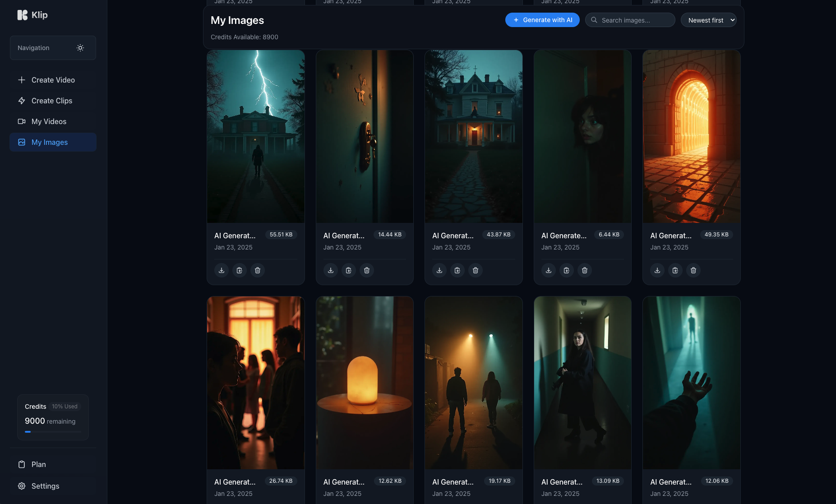Copy the 55.51 KB image to clipboard
The image size is (836, 504).
point(240,270)
